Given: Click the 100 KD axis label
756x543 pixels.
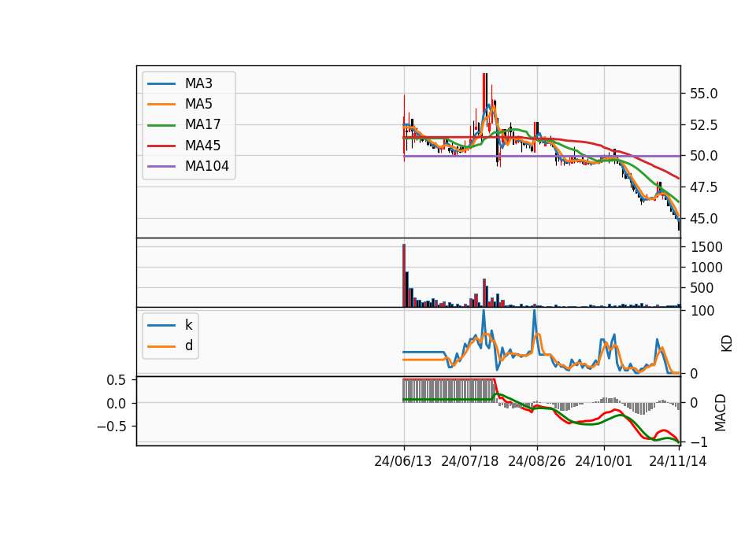Looking at the screenshot, I should pos(702,312).
